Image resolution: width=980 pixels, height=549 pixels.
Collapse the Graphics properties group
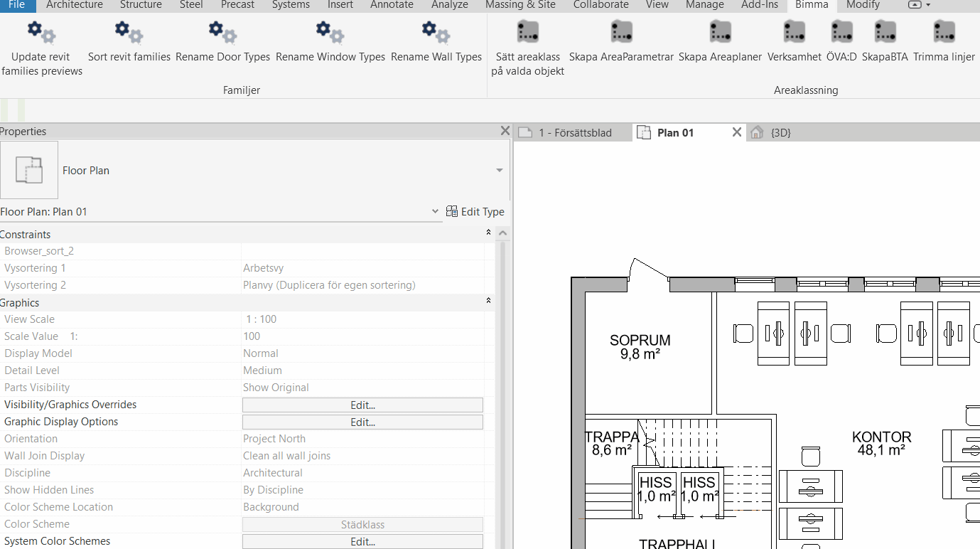click(x=488, y=302)
